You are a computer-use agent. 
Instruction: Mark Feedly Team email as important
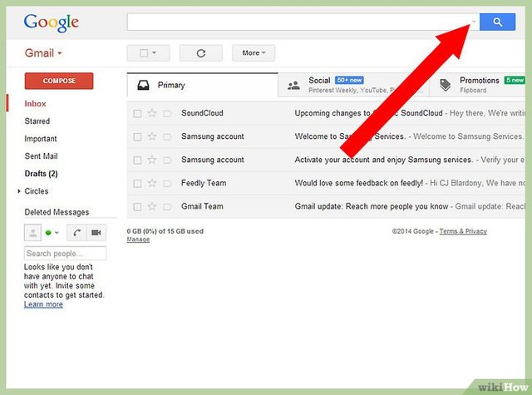167,183
